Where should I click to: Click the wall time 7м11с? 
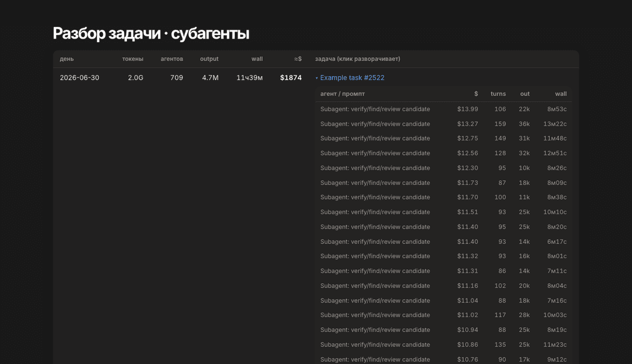(x=557, y=271)
